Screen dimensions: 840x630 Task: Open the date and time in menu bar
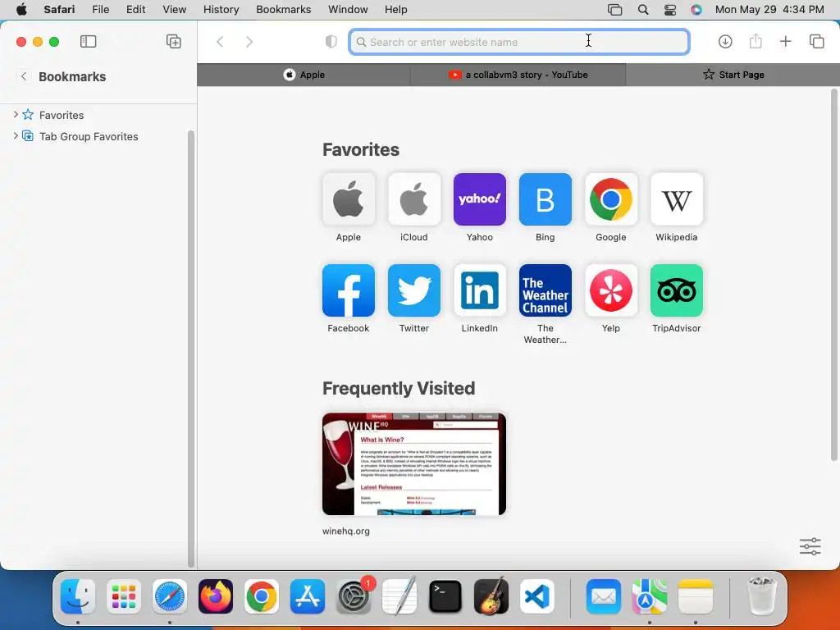tap(769, 10)
